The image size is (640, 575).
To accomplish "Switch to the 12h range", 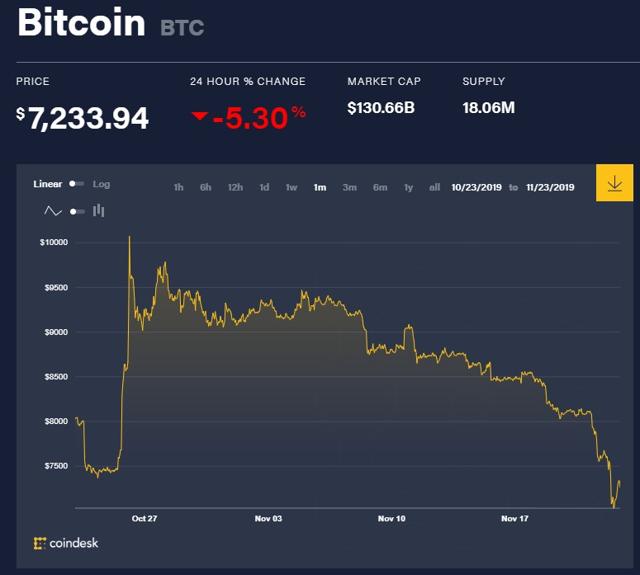I will pos(236,187).
